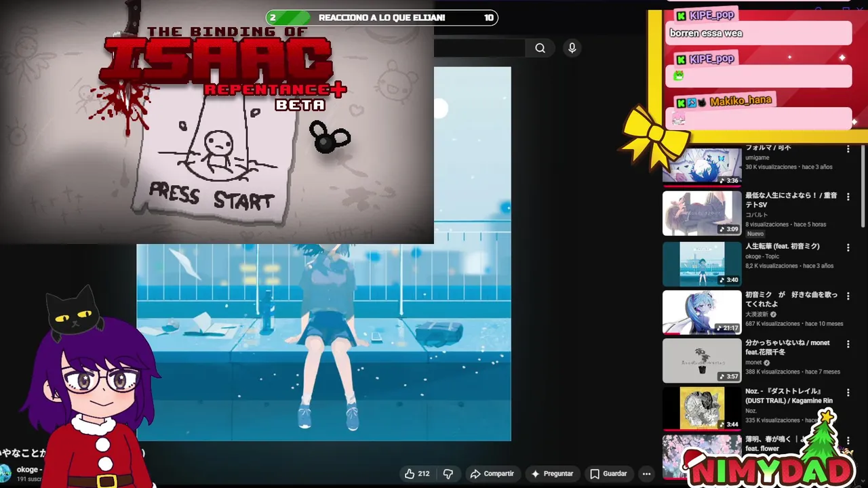The height and width of the screenshot is (488, 868).
Task: Open the title 初音ミク が 好きな曲を歌ってくれたよ
Action: click(x=791, y=300)
